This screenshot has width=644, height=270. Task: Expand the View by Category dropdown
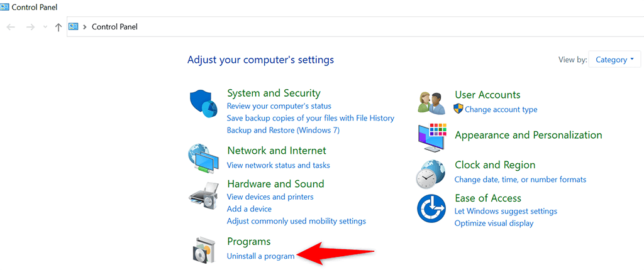pos(614,60)
